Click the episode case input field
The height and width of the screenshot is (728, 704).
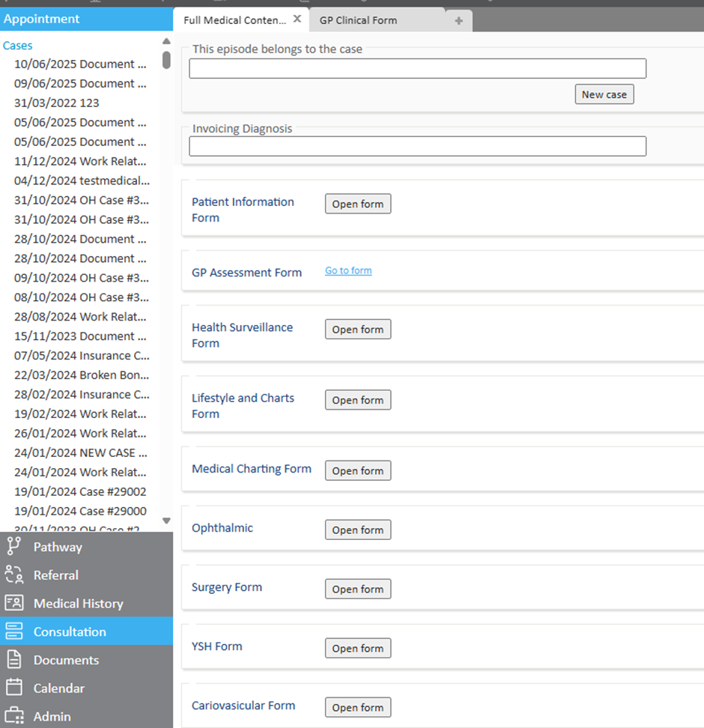417,68
